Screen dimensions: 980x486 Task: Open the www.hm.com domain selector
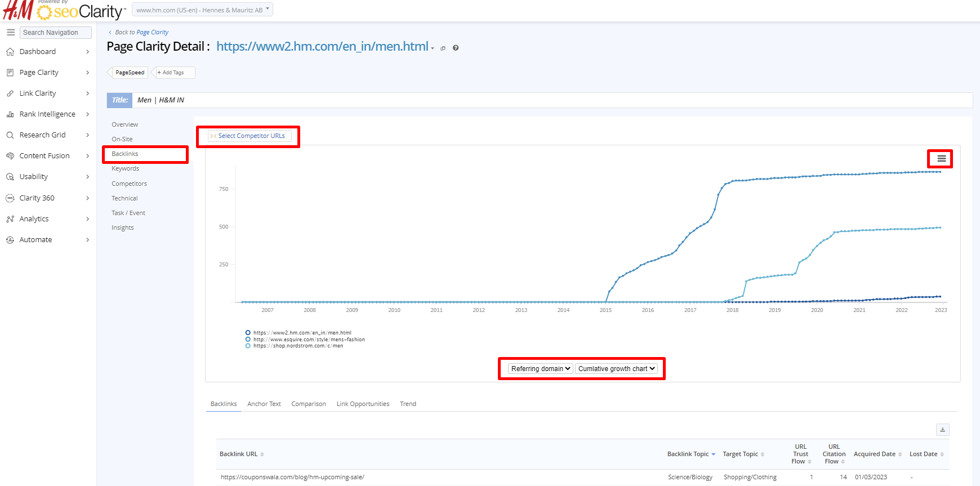pyautogui.click(x=202, y=10)
